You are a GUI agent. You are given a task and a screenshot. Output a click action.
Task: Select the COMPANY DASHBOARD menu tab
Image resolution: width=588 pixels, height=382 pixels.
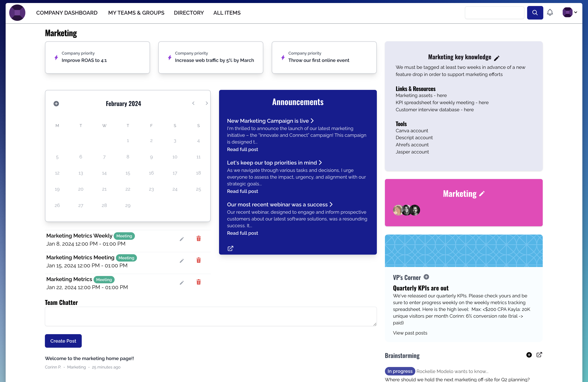[x=67, y=13]
